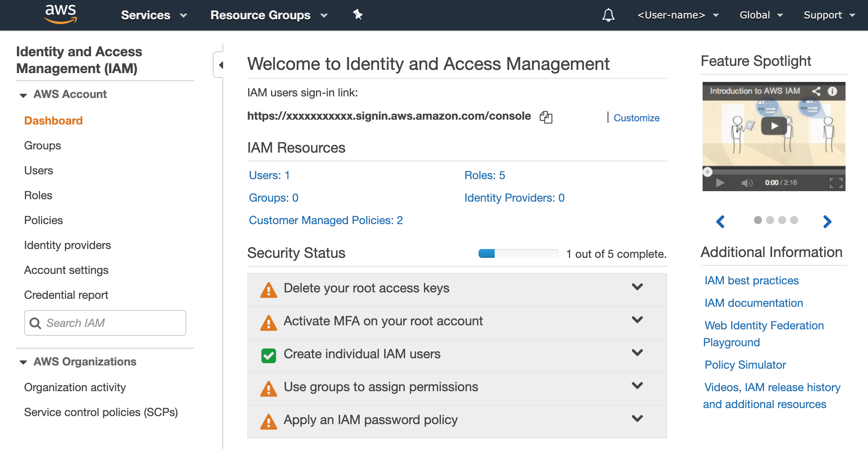868x449 pixels.
Task: Click the Customize sign-in link
Action: 636,118
